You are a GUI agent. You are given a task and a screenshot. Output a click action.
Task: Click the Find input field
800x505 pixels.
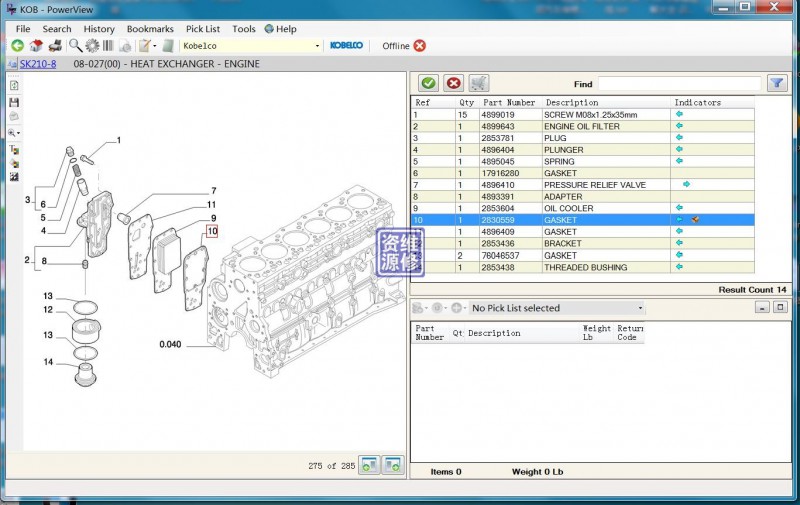679,84
